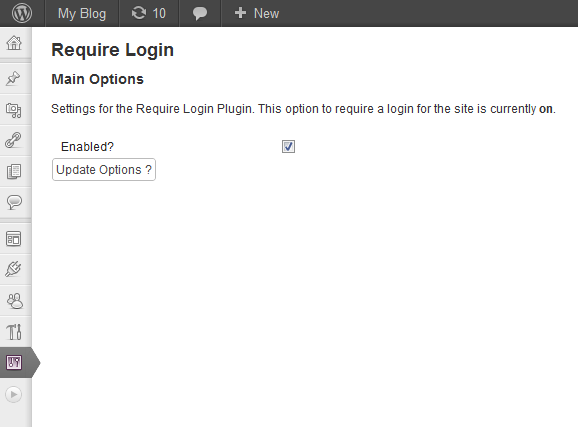The width and height of the screenshot is (578, 427).
Task: Expand the collapsed admin menu arrow
Action: click(x=14, y=395)
